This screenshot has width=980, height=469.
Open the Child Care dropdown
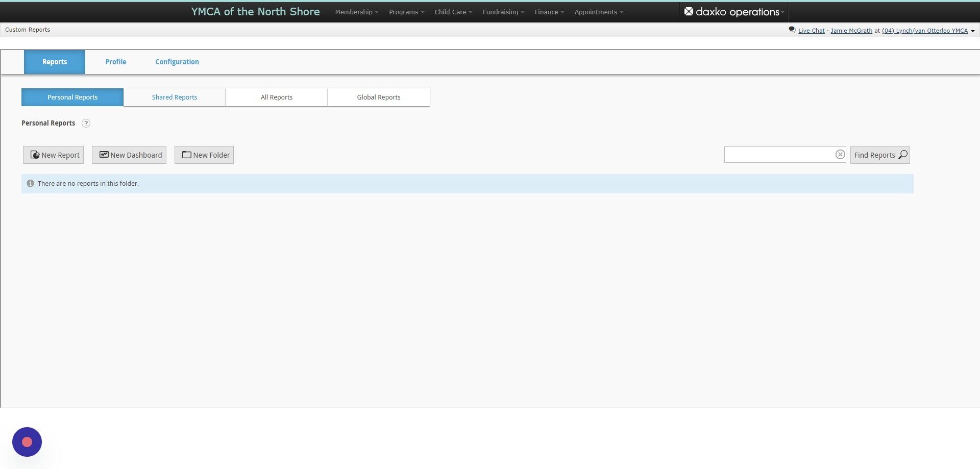pyautogui.click(x=453, y=12)
